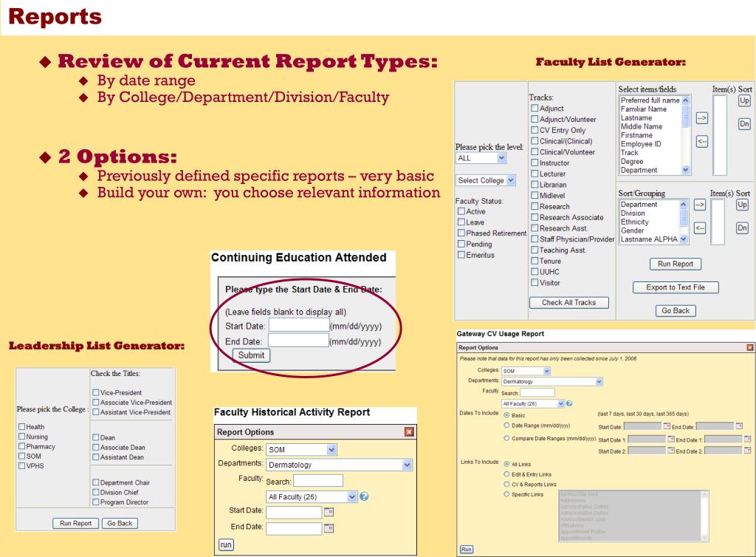Click the add arrow button beside Sort/Grouping list

tap(700, 205)
